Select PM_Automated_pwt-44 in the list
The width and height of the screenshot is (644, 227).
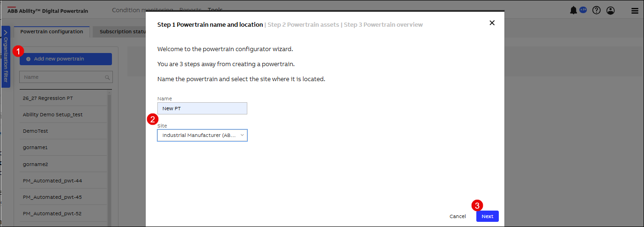tap(52, 181)
